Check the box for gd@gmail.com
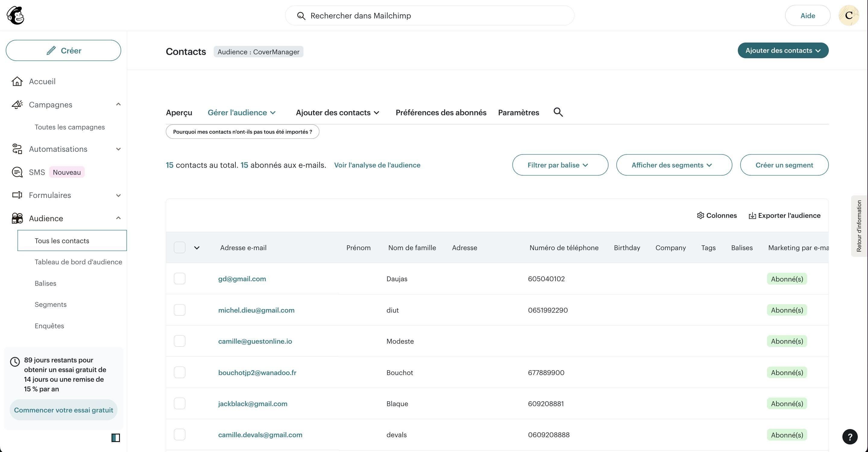The width and height of the screenshot is (868, 452). point(180,279)
